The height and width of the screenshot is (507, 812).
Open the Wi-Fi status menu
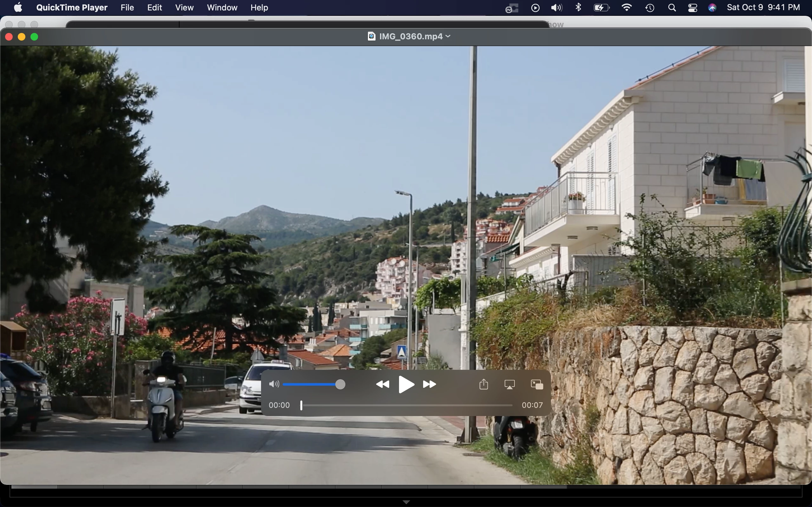pos(626,7)
